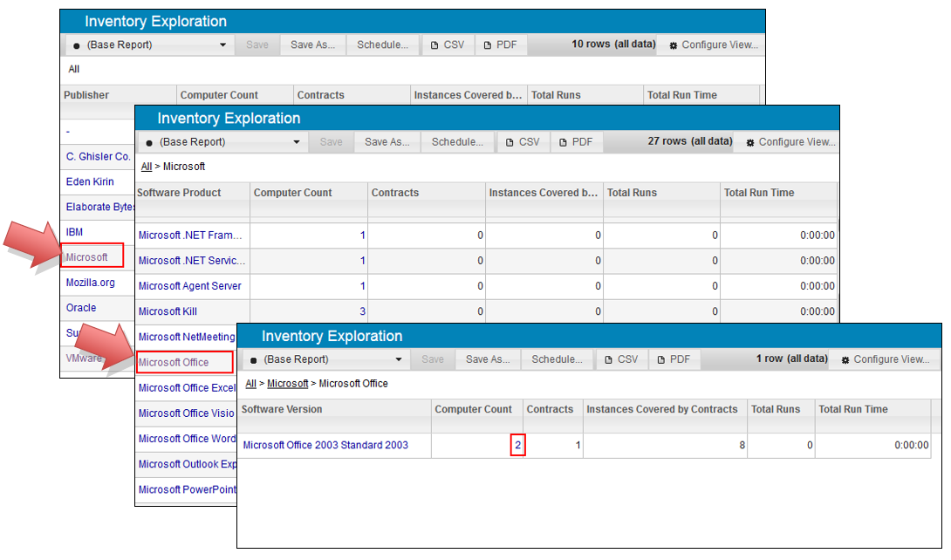Sort by Instances Covered by Contracts header
This screenshot has width=951, height=560.
coord(662,410)
